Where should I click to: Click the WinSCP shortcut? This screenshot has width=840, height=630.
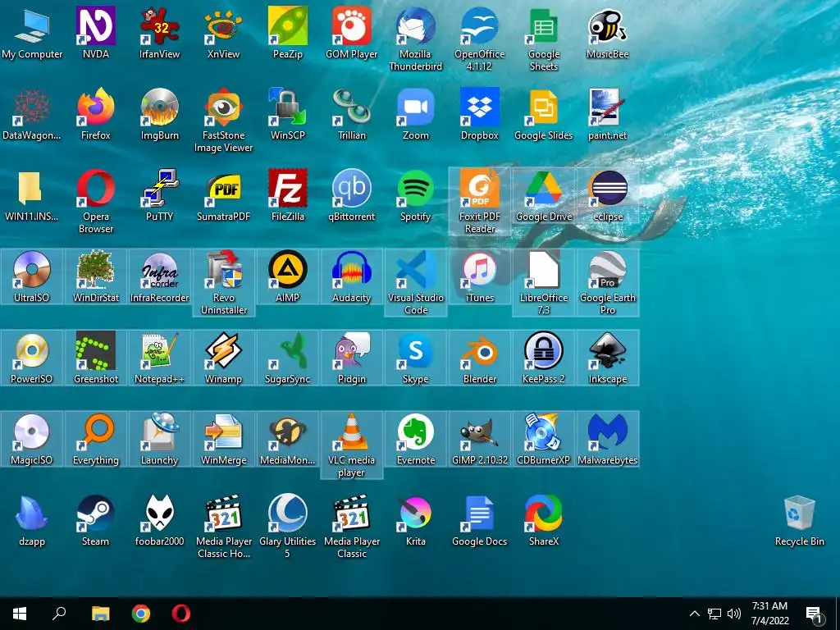click(x=288, y=115)
